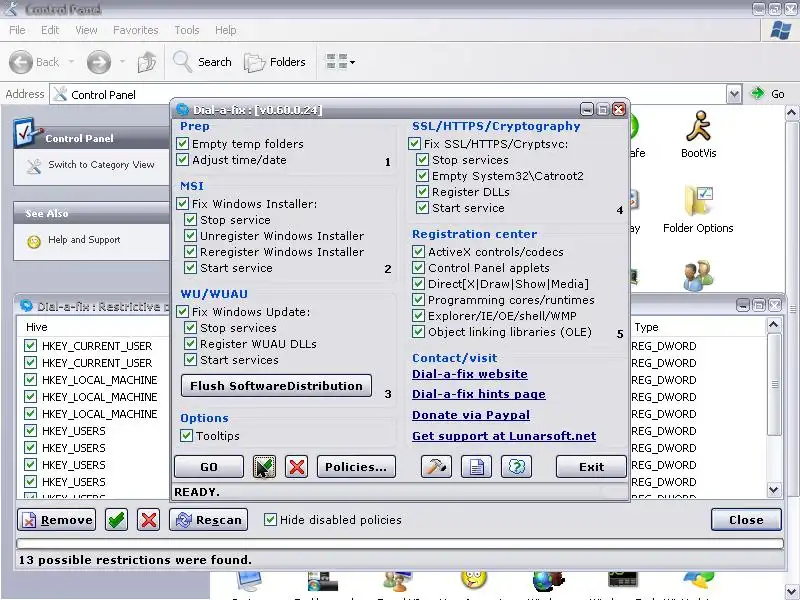Click the Folders toolbar button

click(275, 62)
